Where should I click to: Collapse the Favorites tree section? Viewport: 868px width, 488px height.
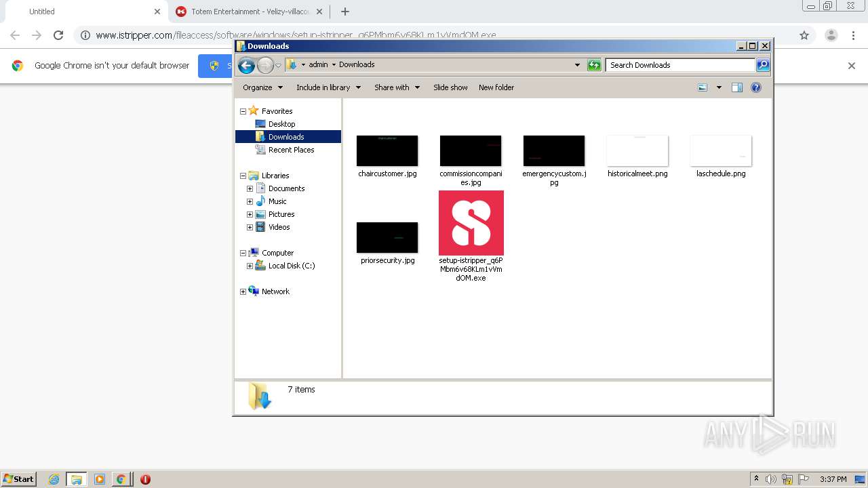[243, 111]
